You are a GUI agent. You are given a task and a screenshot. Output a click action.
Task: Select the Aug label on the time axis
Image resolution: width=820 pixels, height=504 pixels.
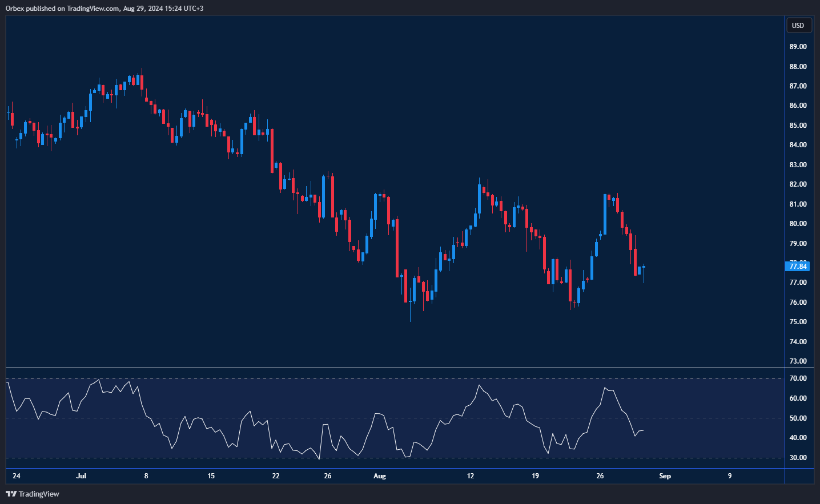[x=379, y=475]
